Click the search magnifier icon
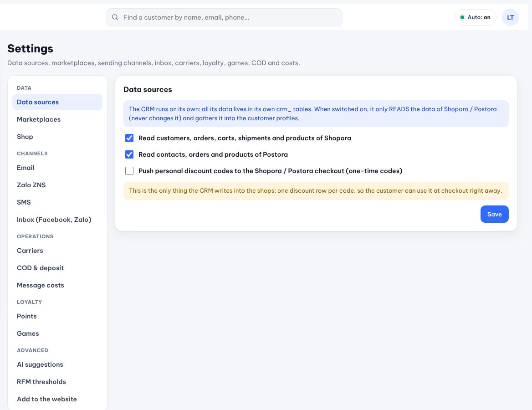This screenshot has height=410, width=532. click(115, 17)
